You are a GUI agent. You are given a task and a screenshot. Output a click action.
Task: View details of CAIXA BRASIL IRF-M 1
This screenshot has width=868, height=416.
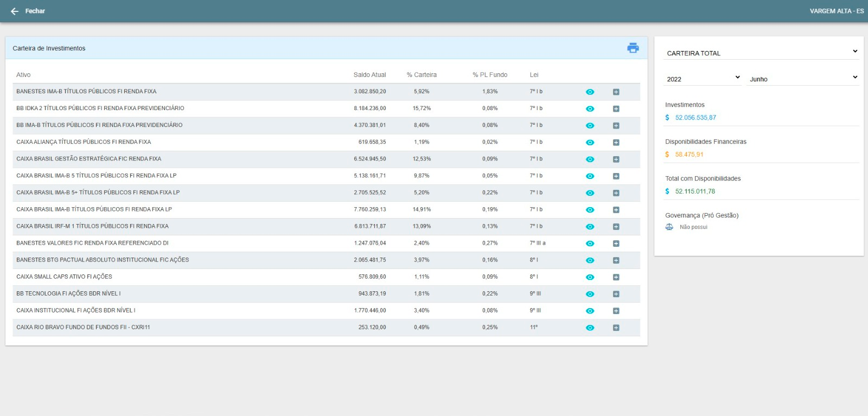(x=590, y=226)
